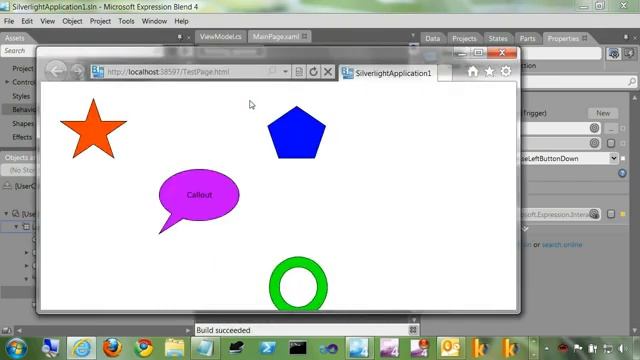The width and height of the screenshot is (640, 360).
Task: Stop loading page with X icon
Action: (328, 72)
